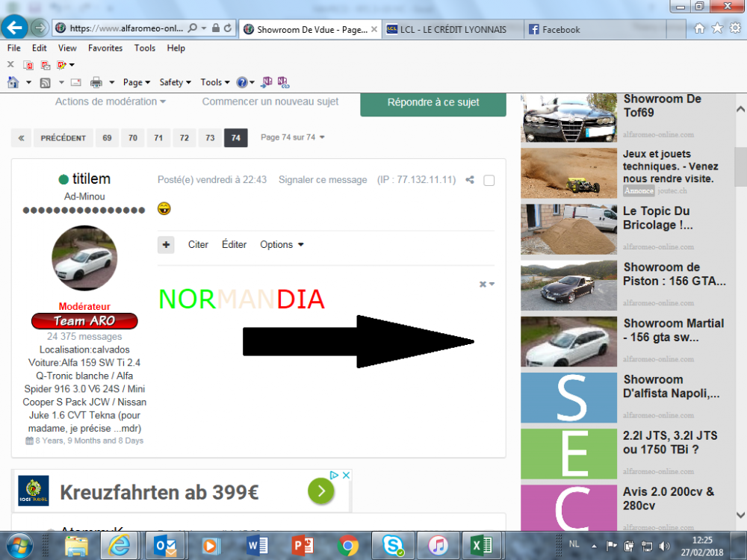
Task: Go to page 73 in pagination
Action: (x=210, y=138)
